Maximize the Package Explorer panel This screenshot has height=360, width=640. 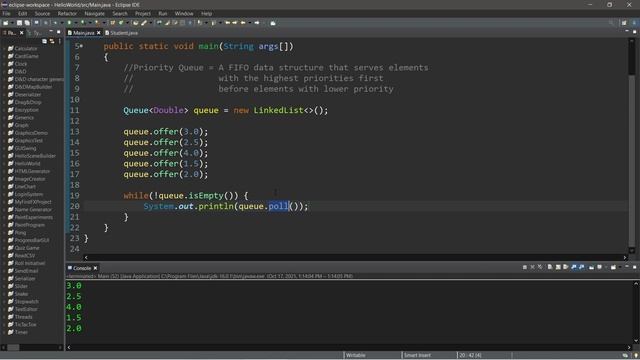[59, 32]
